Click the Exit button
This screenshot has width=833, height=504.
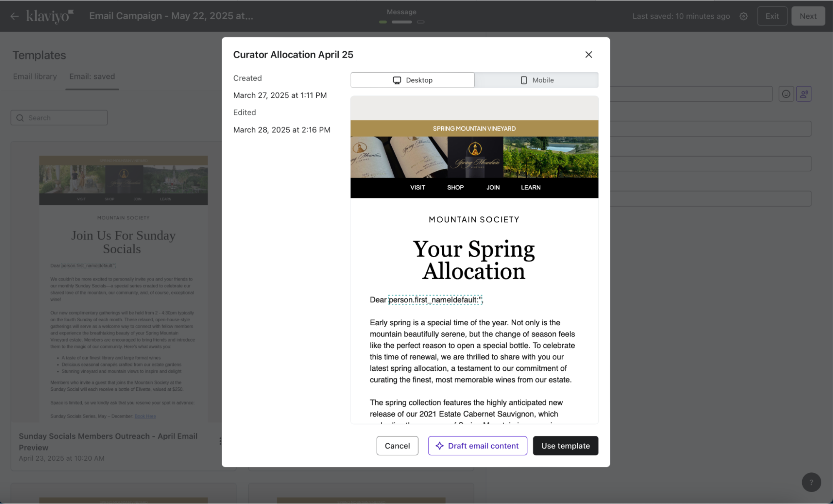point(772,16)
